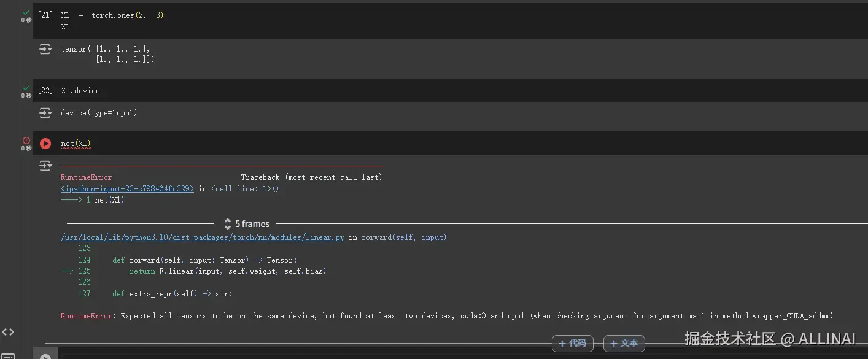Viewport: 868px width, 359px height.
Task: Click output icon beside RuntimeError traceback
Action: [x=45, y=166]
